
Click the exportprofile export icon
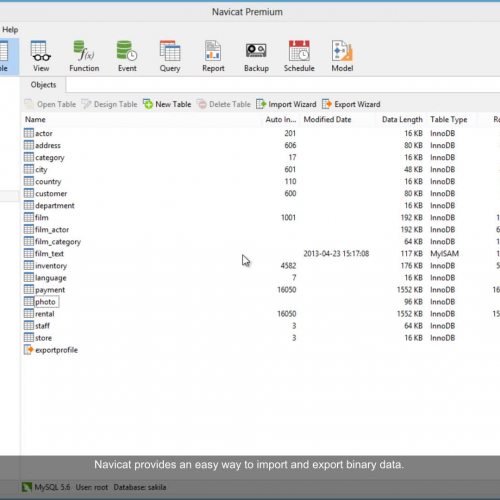coord(29,349)
